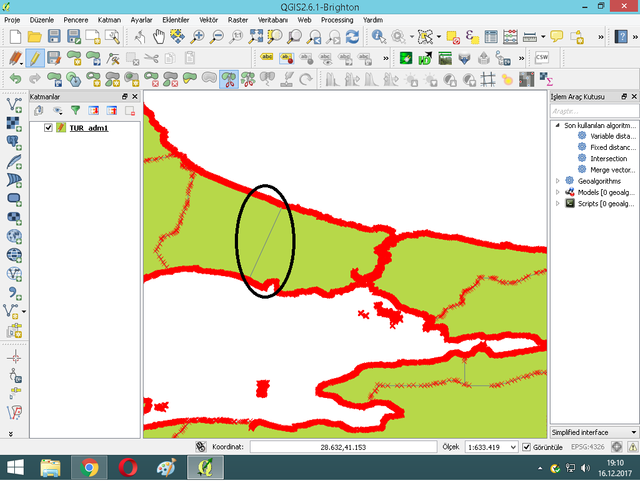Open the Veritabanı menu
This screenshot has width=640, height=486.
pos(273,20)
